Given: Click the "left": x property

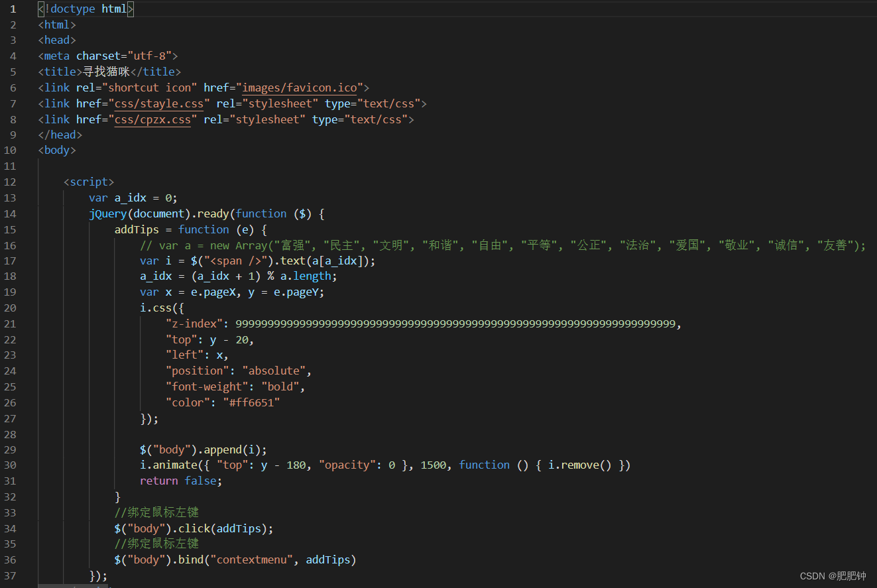Looking at the screenshot, I should [197, 355].
